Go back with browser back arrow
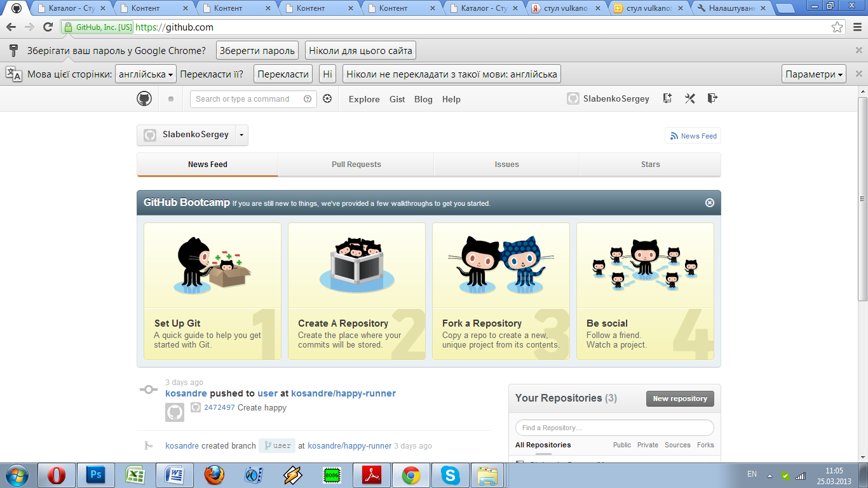 pos(11,27)
